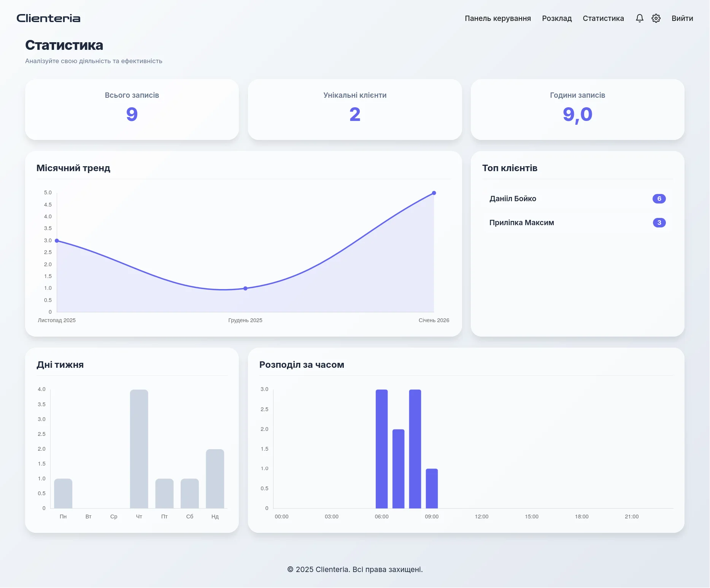Click the Унікальні клієнти stat card
The image size is (710, 588).
pyautogui.click(x=355, y=110)
